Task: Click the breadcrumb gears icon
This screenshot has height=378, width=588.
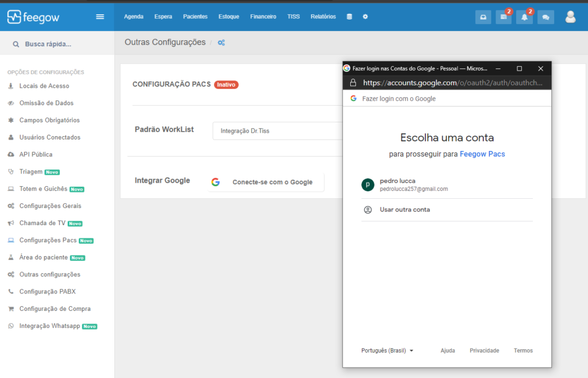Action: point(221,43)
